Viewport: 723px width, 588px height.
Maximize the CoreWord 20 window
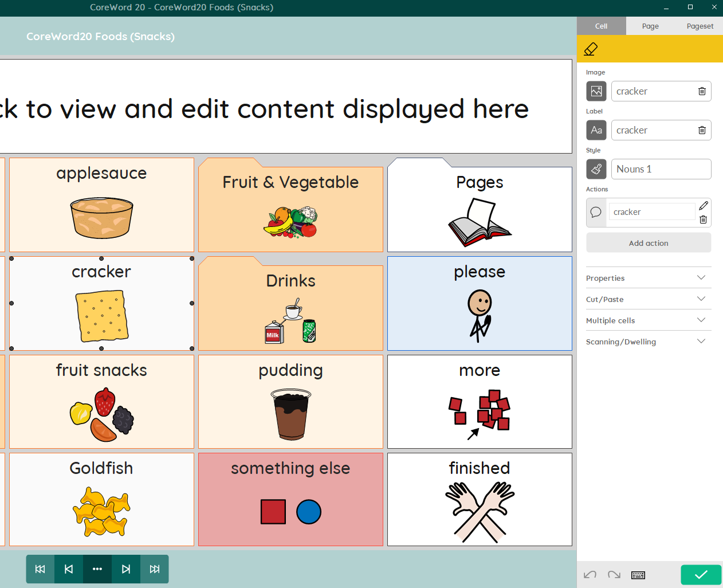tap(690, 7)
